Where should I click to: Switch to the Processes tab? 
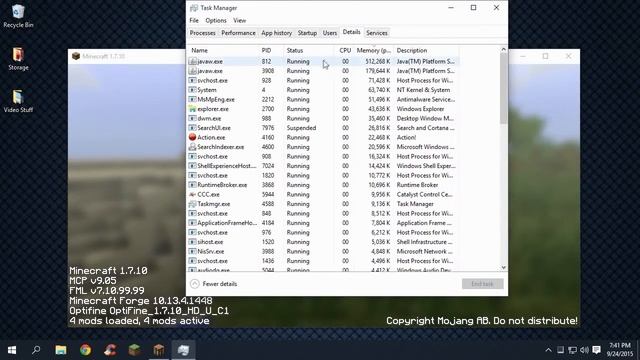click(x=202, y=33)
